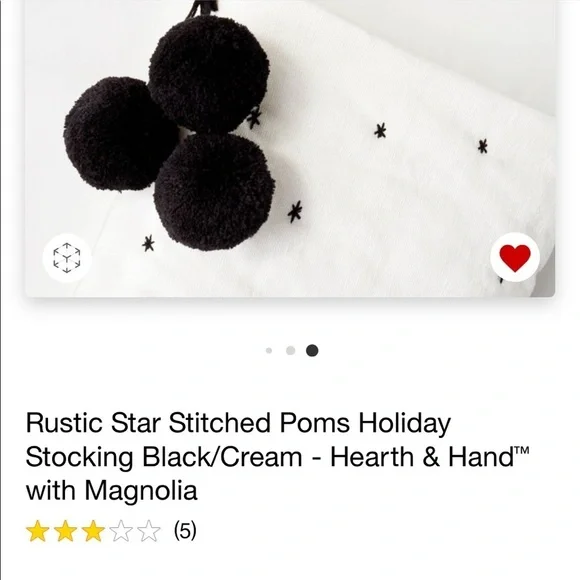This screenshot has height=580, width=580.
Task: Click the third yellow rating star
Action: [x=93, y=531]
